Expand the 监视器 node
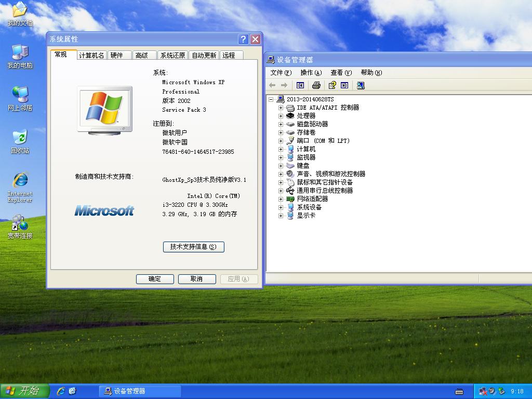The height and width of the screenshot is (399, 532). [281, 157]
